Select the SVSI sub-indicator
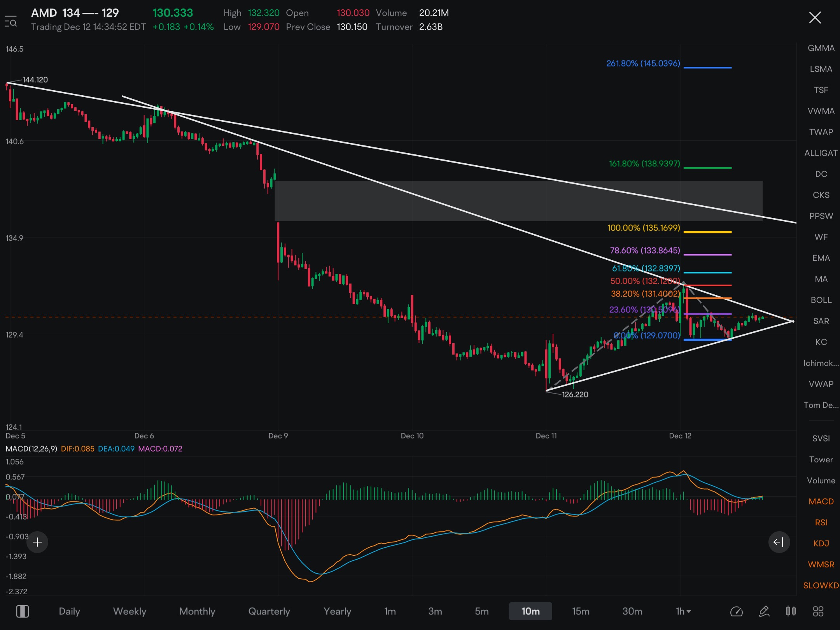The image size is (840, 630). click(x=821, y=439)
